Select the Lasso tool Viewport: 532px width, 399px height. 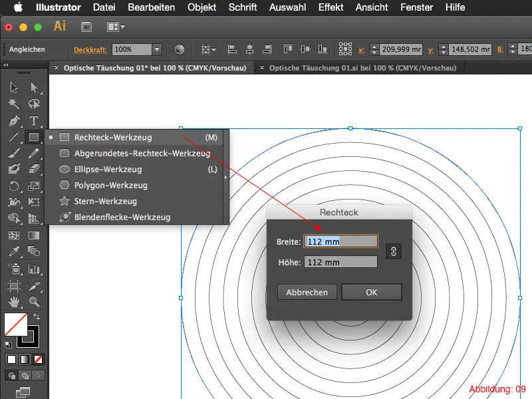click(34, 104)
